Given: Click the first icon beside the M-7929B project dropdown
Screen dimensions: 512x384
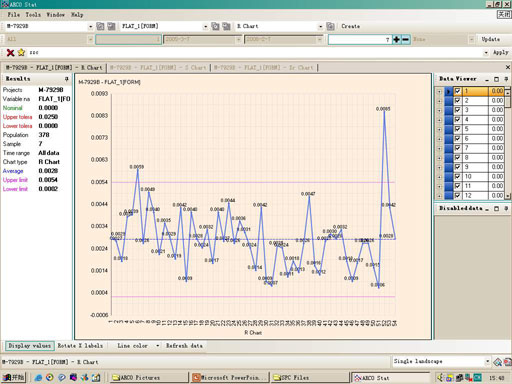Looking at the screenshot, I should point(100,26).
